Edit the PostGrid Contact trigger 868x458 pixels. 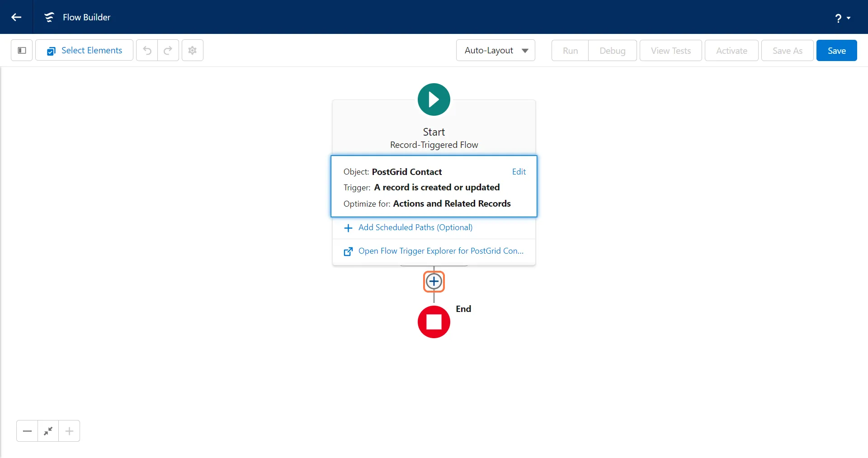coord(519,172)
